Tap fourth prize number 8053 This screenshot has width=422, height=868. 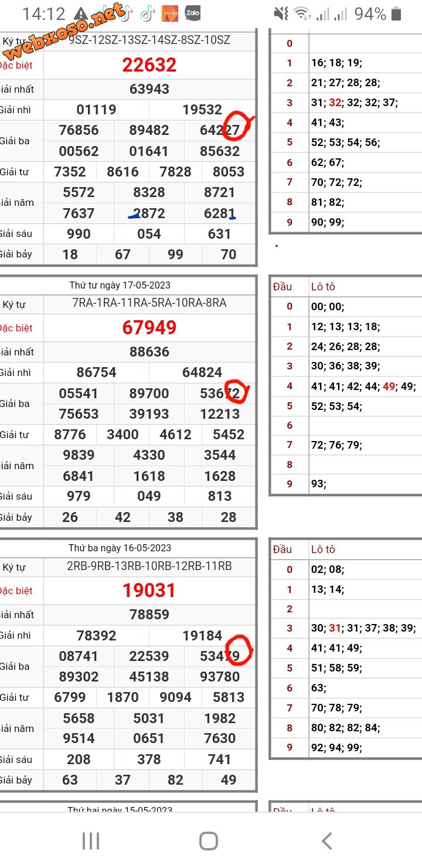click(x=229, y=172)
